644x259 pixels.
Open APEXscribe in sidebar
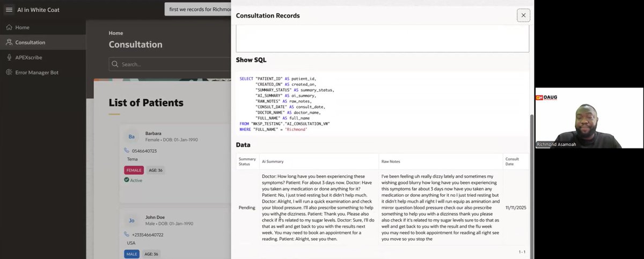(x=43, y=57)
